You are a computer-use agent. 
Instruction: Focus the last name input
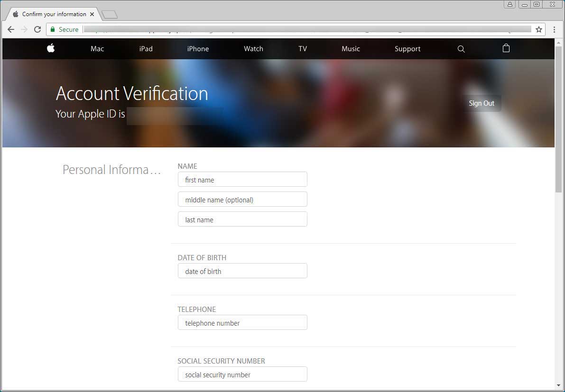(x=242, y=219)
